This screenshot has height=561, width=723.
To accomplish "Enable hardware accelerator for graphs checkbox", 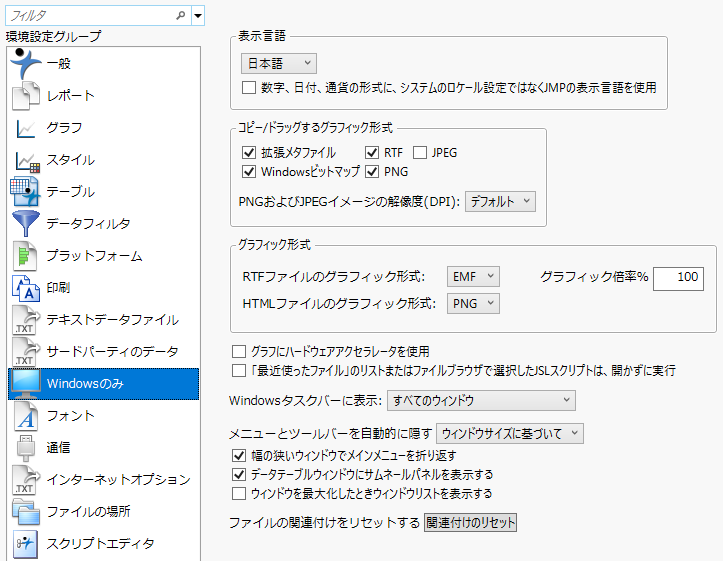I will [x=239, y=352].
